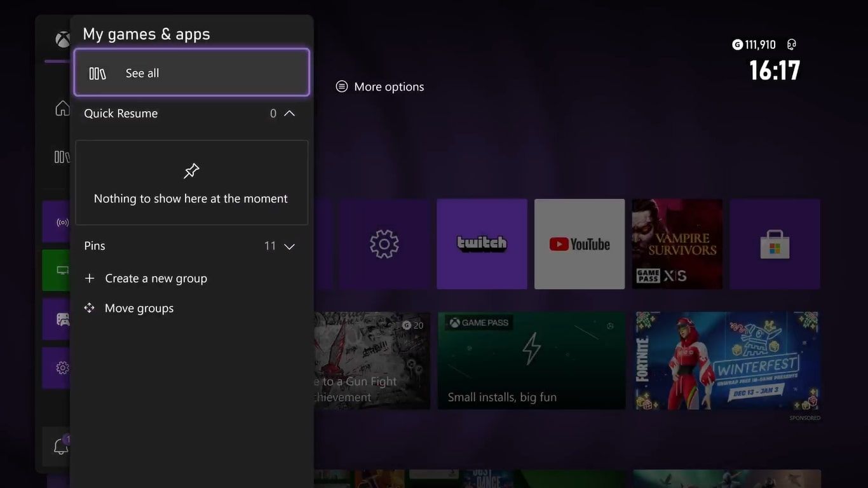Collapse the Quick Resume section
868x488 pixels.
pos(289,114)
